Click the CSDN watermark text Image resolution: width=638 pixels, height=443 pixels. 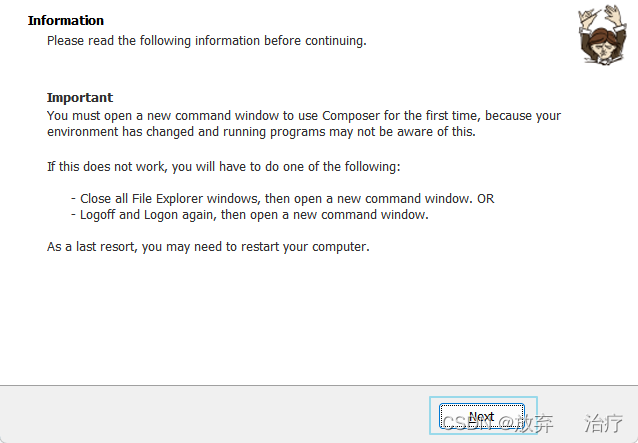point(467,423)
